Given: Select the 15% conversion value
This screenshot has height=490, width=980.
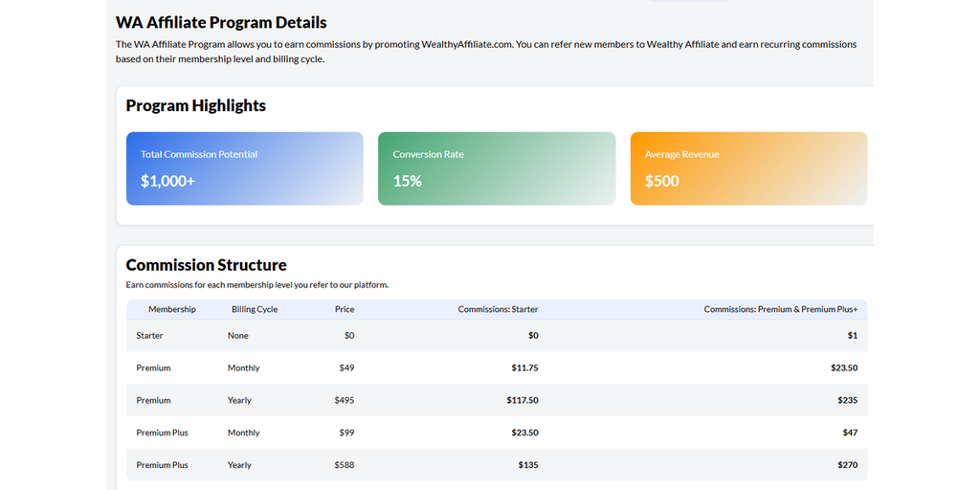Looking at the screenshot, I should pos(408,181).
